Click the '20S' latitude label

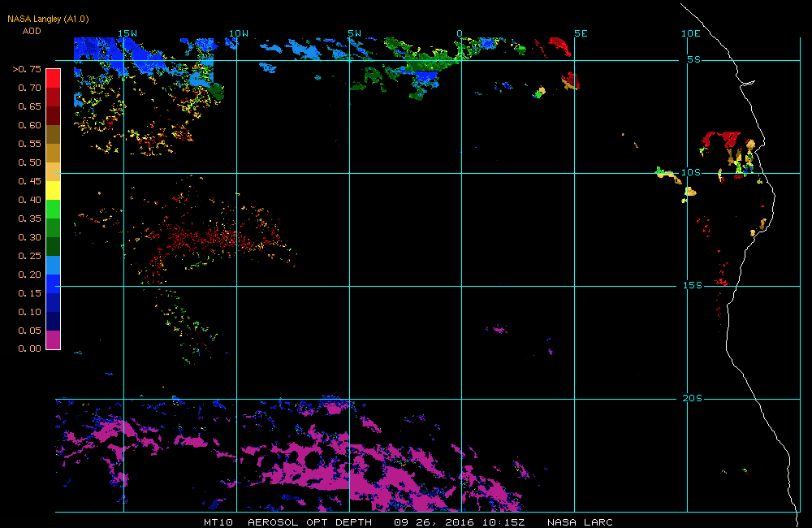coord(693,399)
